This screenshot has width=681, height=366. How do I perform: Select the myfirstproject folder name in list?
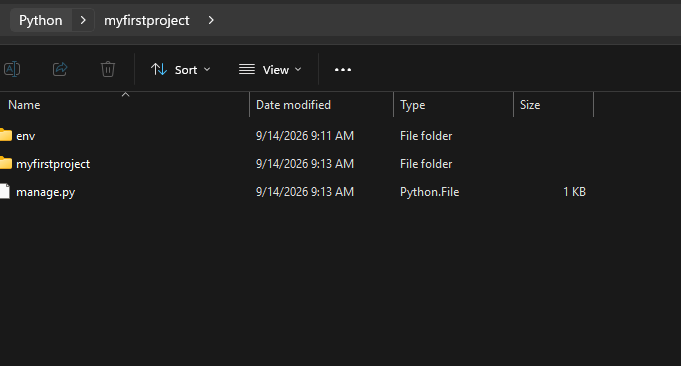53,164
